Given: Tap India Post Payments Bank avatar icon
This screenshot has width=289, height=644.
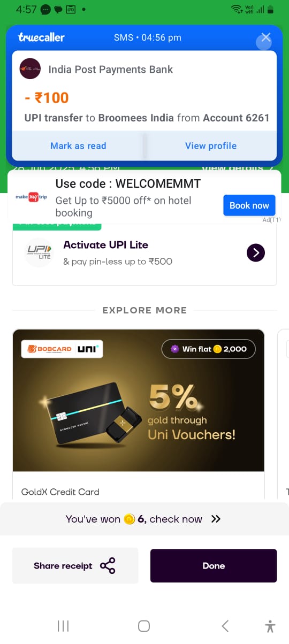Looking at the screenshot, I should pos(30,69).
